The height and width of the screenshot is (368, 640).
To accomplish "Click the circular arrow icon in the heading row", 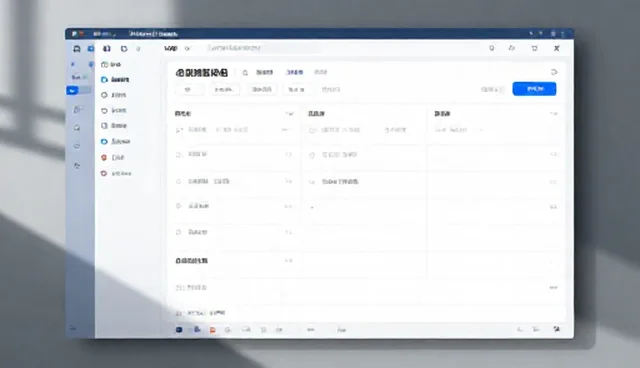I will tap(554, 72).
